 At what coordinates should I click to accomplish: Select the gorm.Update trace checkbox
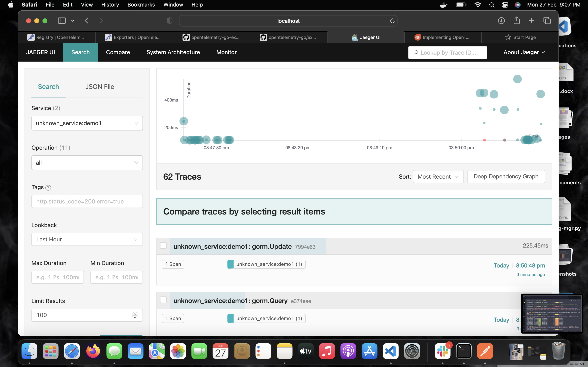click(163, 246)
